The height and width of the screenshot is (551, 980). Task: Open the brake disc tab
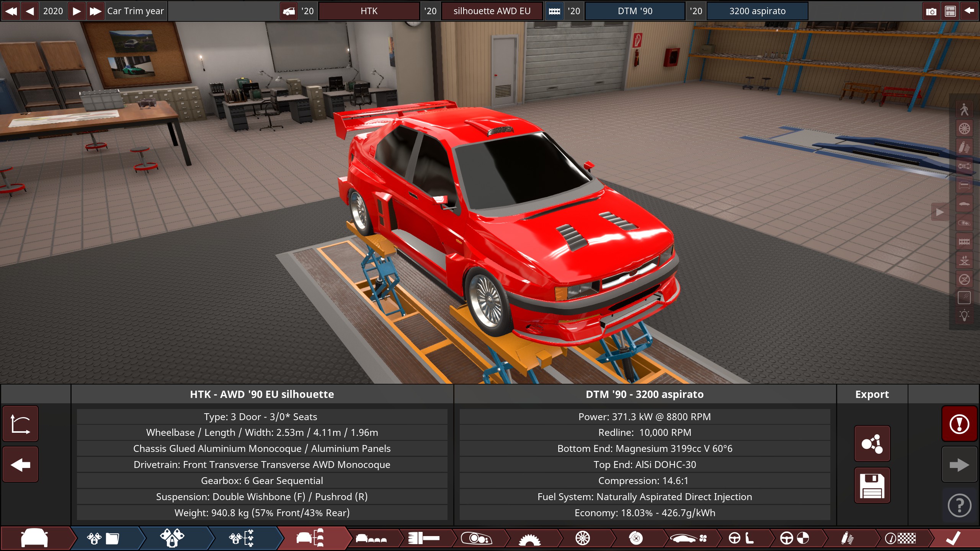pyautogui.click(x=635, y=539)
